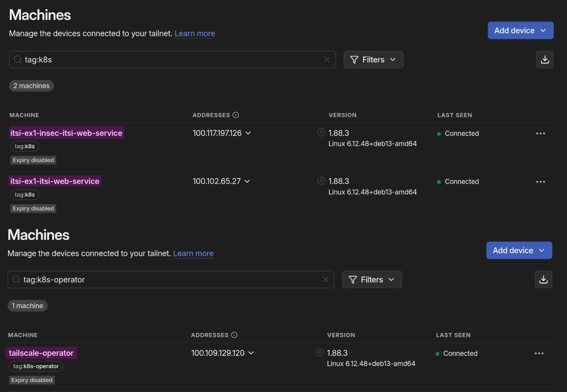Open the three-dot menu for itsi-ex1-itsi-web-service

[x=540, y=182]
